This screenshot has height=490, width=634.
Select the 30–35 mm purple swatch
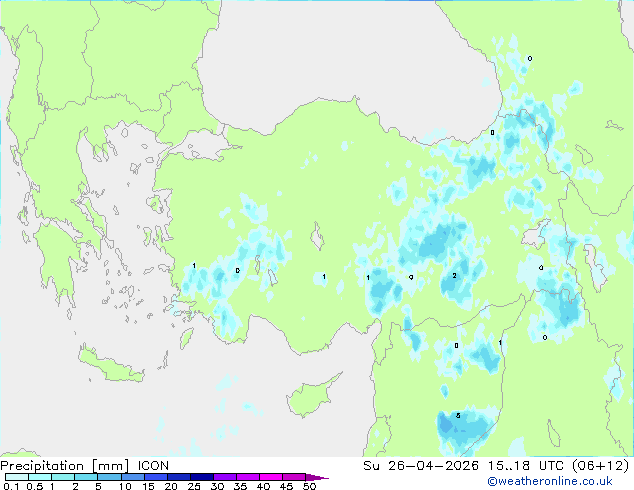(224, 477)
